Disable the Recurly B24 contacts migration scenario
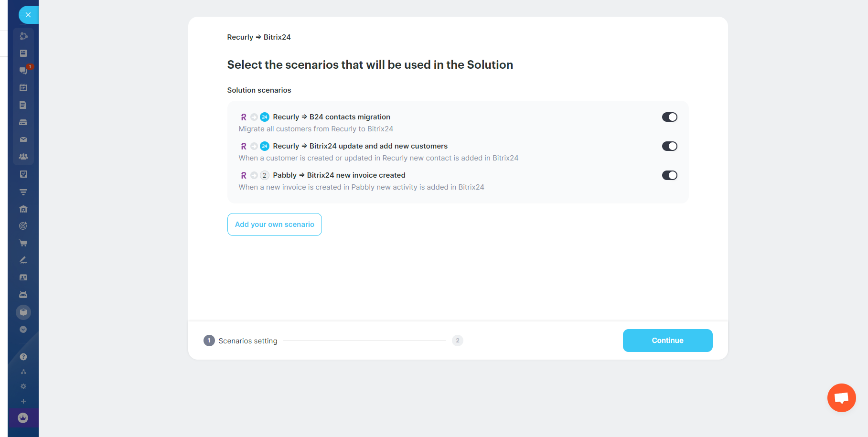 [x=670, y=117]
